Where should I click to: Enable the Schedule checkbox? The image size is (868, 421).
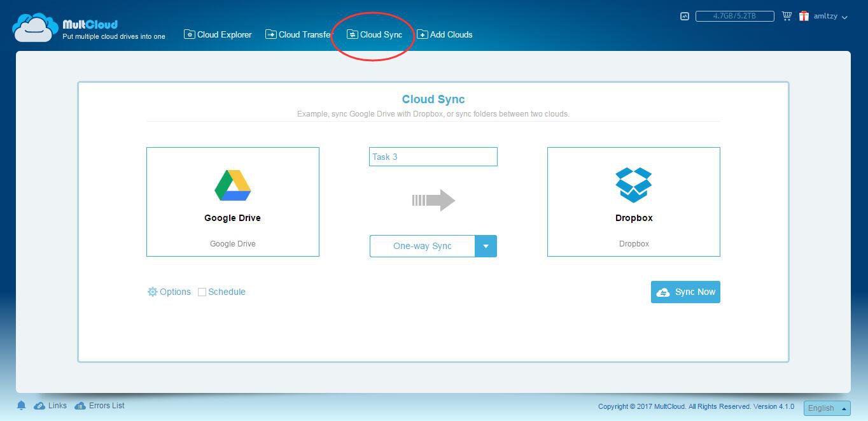[202, 292]
